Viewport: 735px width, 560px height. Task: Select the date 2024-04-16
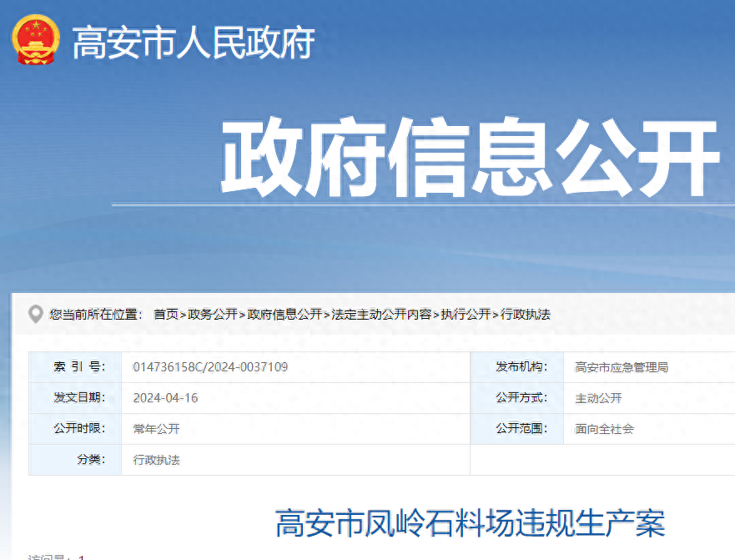coord(165,398)
